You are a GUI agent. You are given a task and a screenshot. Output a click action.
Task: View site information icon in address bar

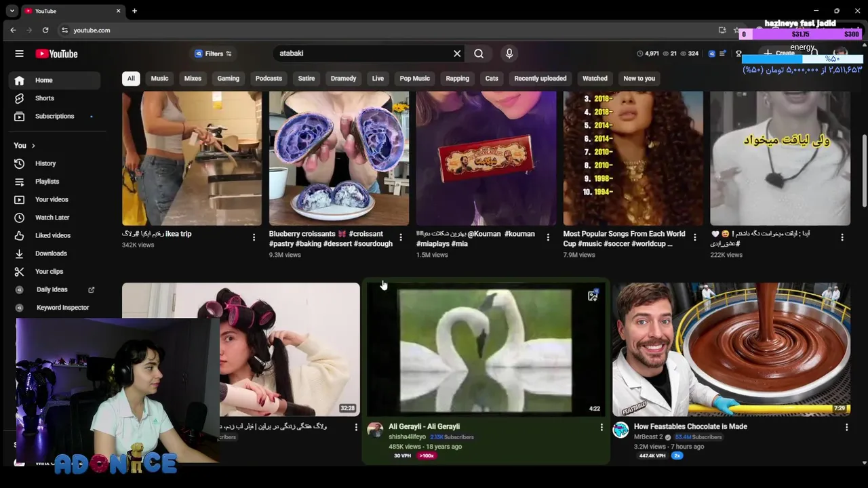64,30
